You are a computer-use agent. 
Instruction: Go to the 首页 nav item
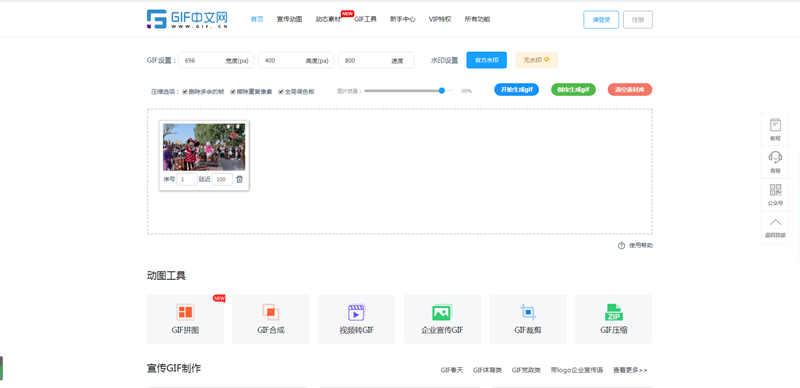coord(257,19)
